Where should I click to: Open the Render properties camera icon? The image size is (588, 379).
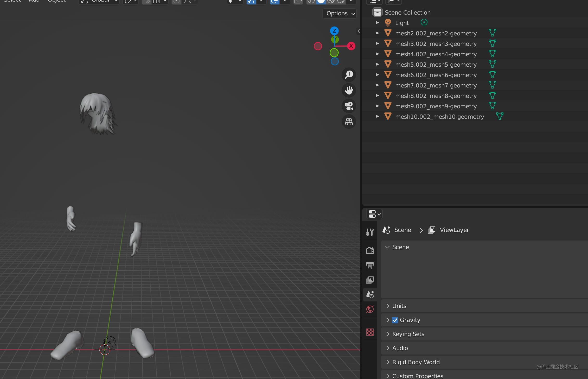(370, 251)
